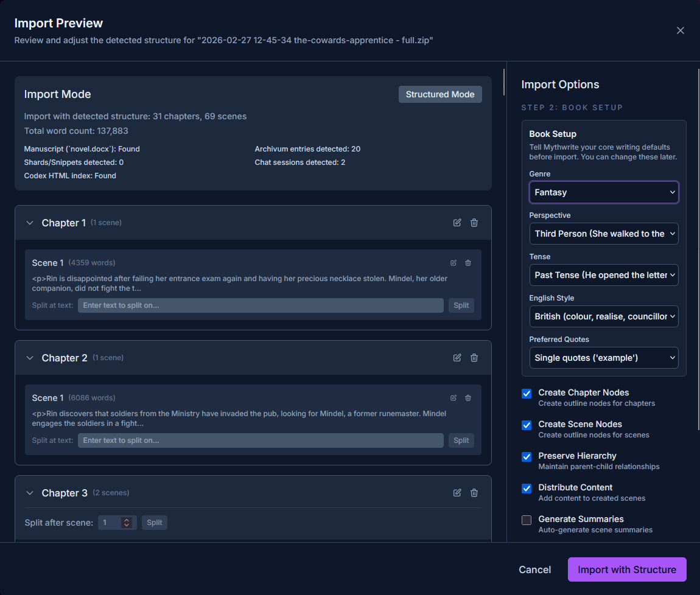Enable Generate Summaries checkbox
Image resolution: width=700 pixels, height=595 pixels.
coord(527,520)
